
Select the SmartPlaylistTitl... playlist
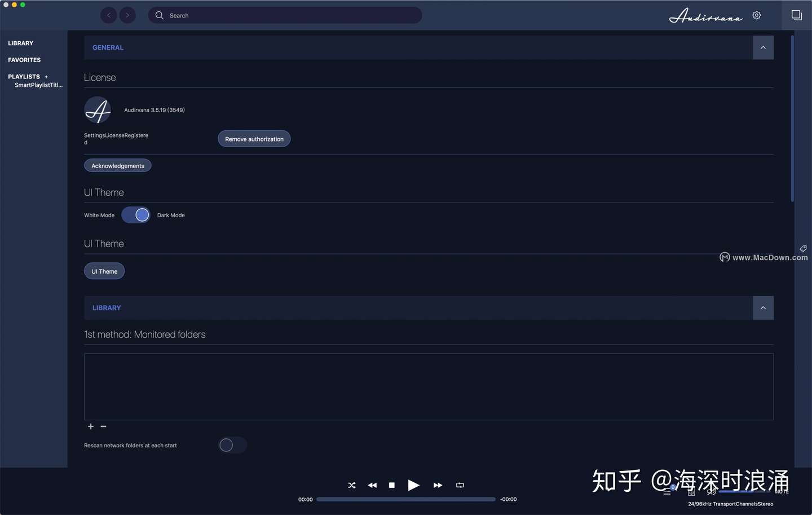38,85
